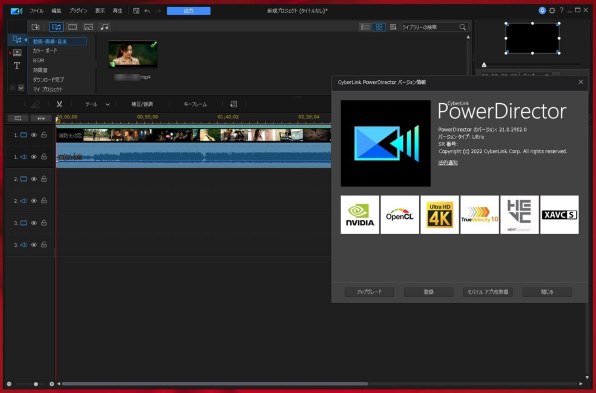Image resolution: width=596 pixels, height=393 pixels.
Task: Filter library to show videos only
Action: click(72, 27)
